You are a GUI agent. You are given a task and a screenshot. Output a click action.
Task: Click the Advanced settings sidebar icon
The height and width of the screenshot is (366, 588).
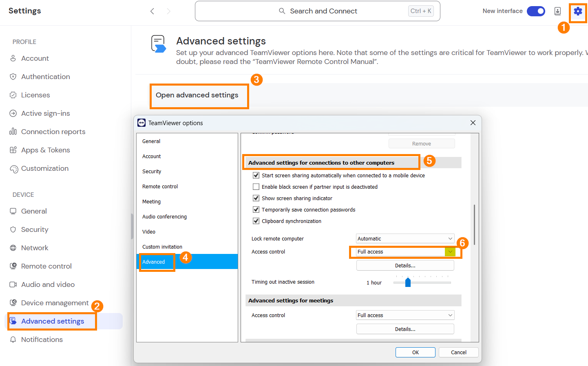13,321
